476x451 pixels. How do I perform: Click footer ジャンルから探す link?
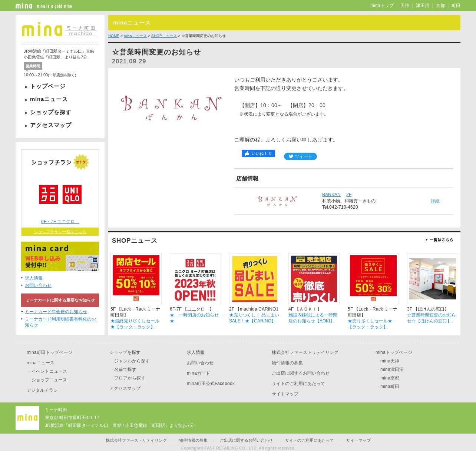[x=132, y=361]
